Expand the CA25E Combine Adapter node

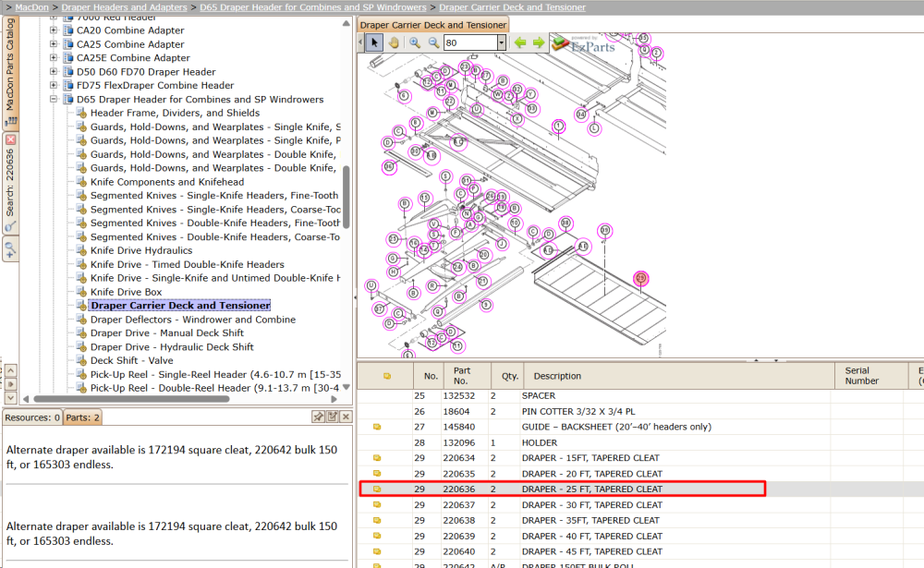[x=54, y=58]
